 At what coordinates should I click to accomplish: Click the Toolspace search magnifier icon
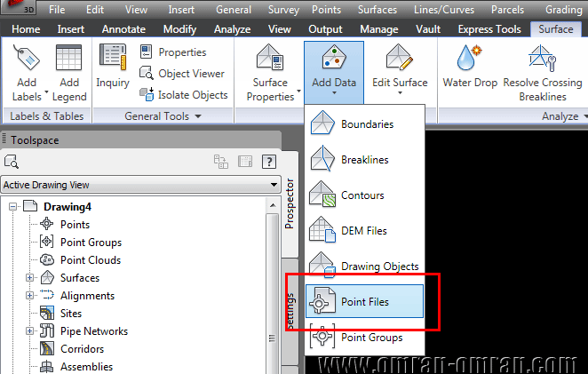[x=12, y=162]
